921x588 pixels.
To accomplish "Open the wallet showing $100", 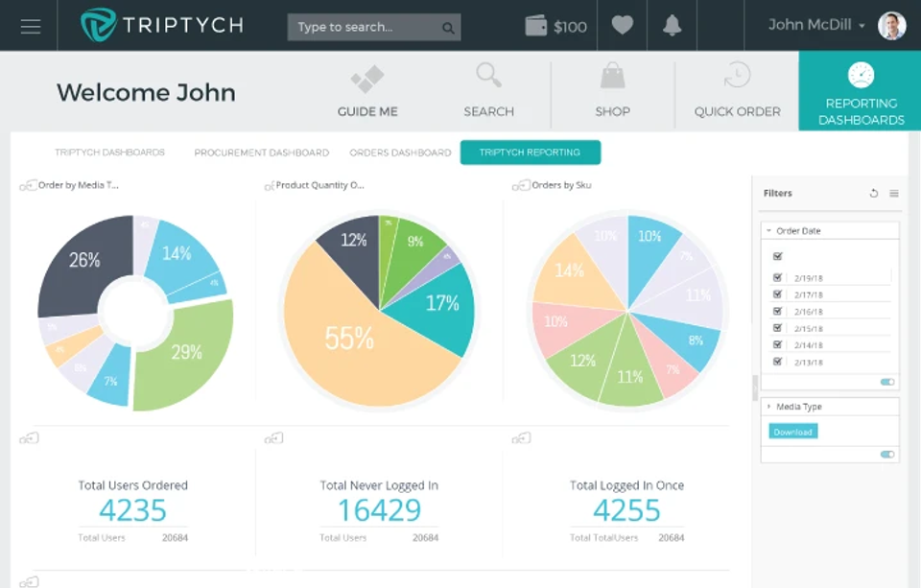I will click(555, 27).
